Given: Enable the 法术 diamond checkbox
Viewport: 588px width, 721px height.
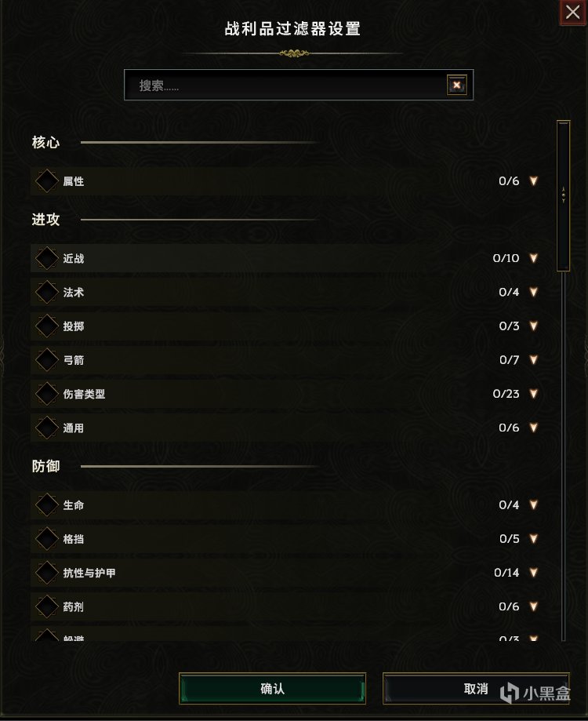Looking at the screenshot, I should point(47,293).
